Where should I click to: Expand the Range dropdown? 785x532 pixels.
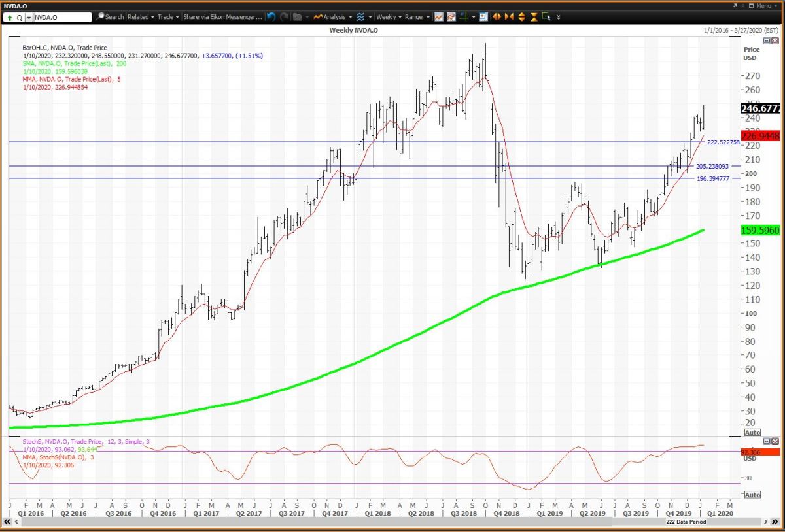(x=417, y=17)
